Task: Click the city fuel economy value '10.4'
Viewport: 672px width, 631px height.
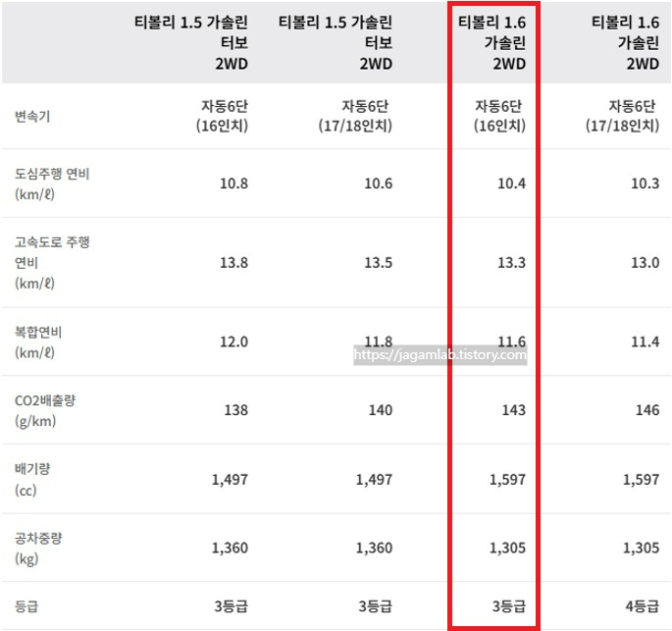Action: [x=512, y=184]
